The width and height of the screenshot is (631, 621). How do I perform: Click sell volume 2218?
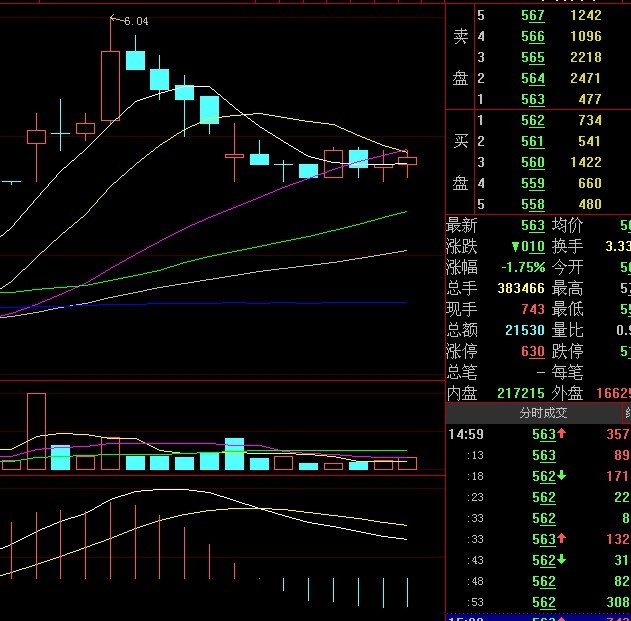(586, 57)
